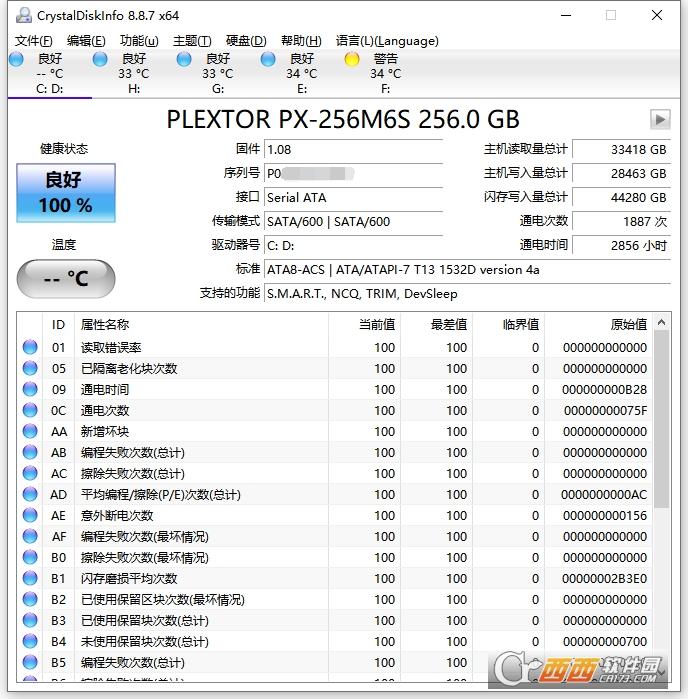688x699 pixels.
Task: Click the interface field Serial ATA
Action: click(x=353, y=197)
